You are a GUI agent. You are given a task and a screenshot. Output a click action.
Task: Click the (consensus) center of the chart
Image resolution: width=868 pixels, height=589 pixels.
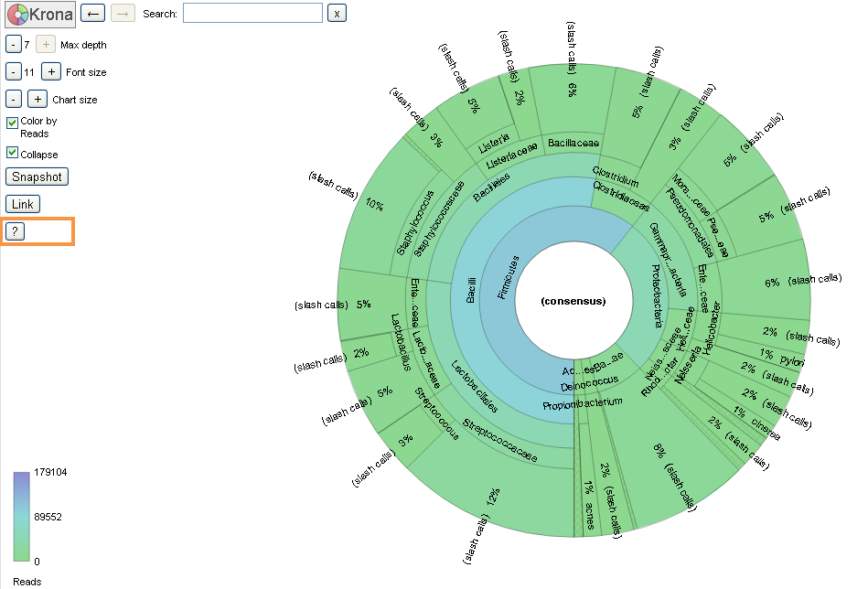tap(573, 301)
